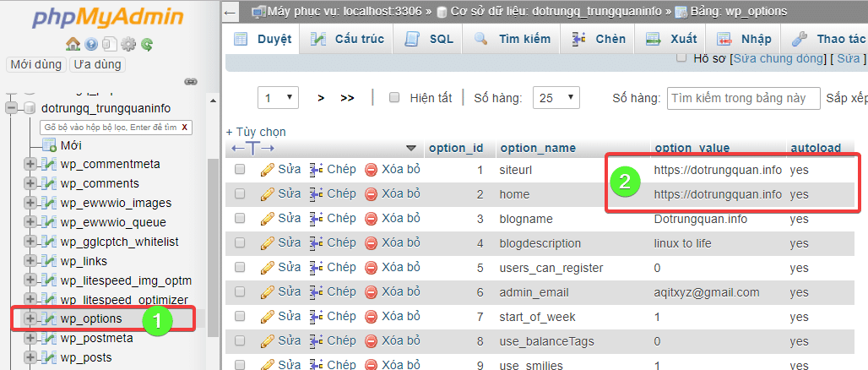
Task: Click in the table search input field
Action: pyautogui.click(x=743, y=98)
